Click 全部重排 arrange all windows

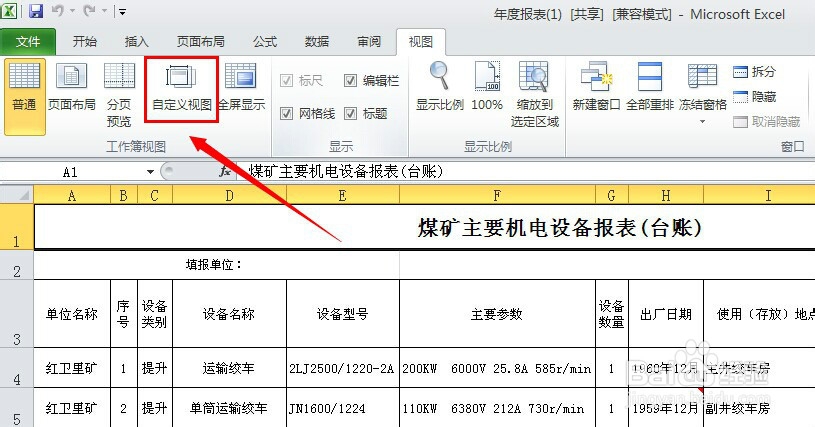tap(650, 87)
